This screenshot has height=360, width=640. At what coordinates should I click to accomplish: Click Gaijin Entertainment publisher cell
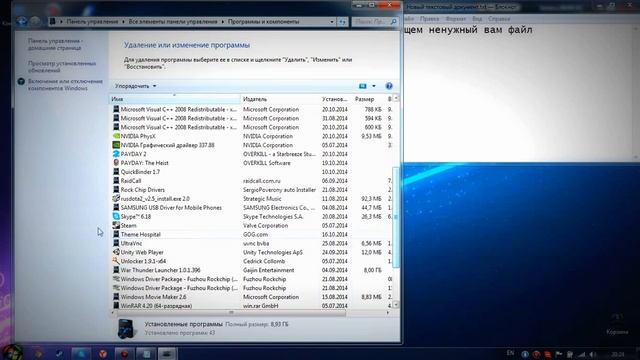coord(269,270)
